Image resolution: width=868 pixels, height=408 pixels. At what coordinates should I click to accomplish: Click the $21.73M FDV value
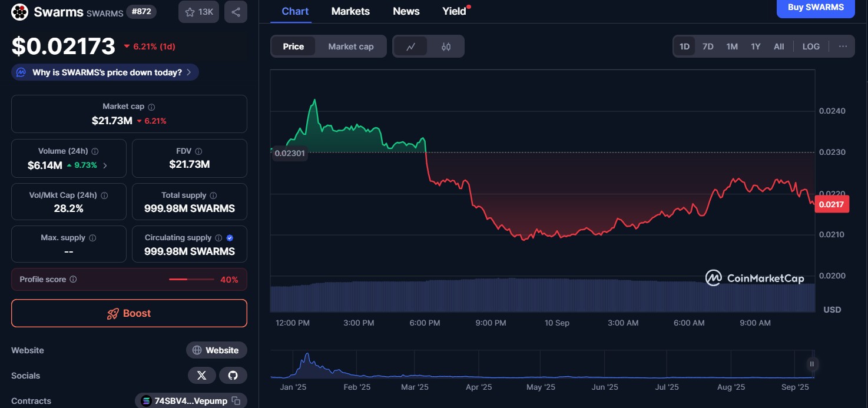tap(190, 164)
